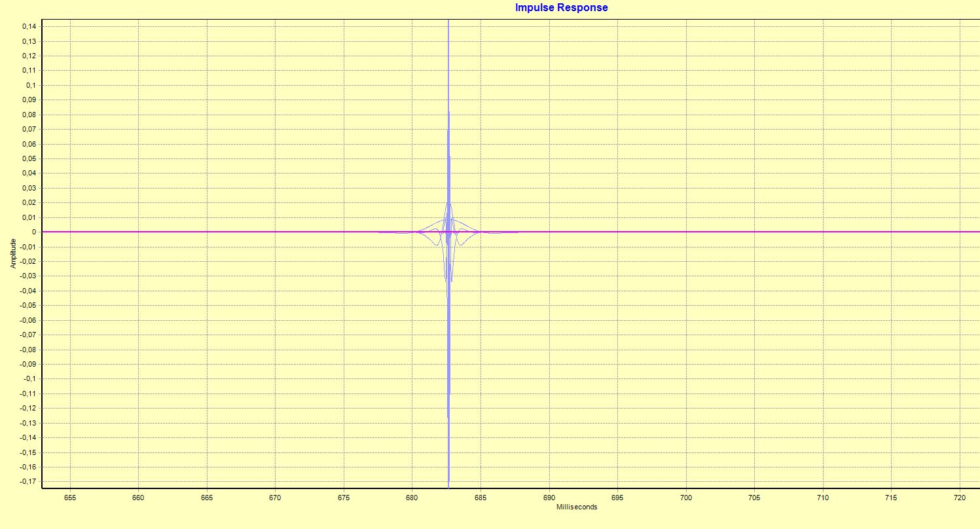Pick the -0,08 amplitude tick label
This screenshot has width=980, height=529.
(x=27, y=350)
